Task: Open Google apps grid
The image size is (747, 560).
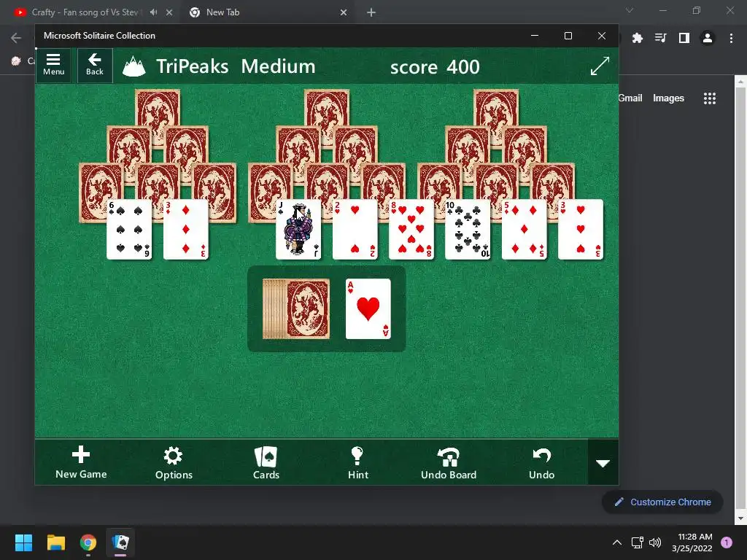Action: pos(710,98)
